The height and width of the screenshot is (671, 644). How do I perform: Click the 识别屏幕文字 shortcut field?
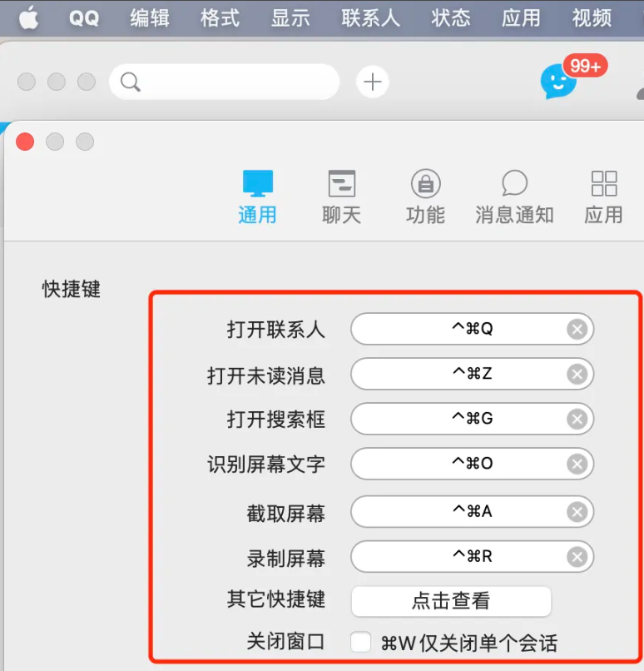click(x=472, y=464)
